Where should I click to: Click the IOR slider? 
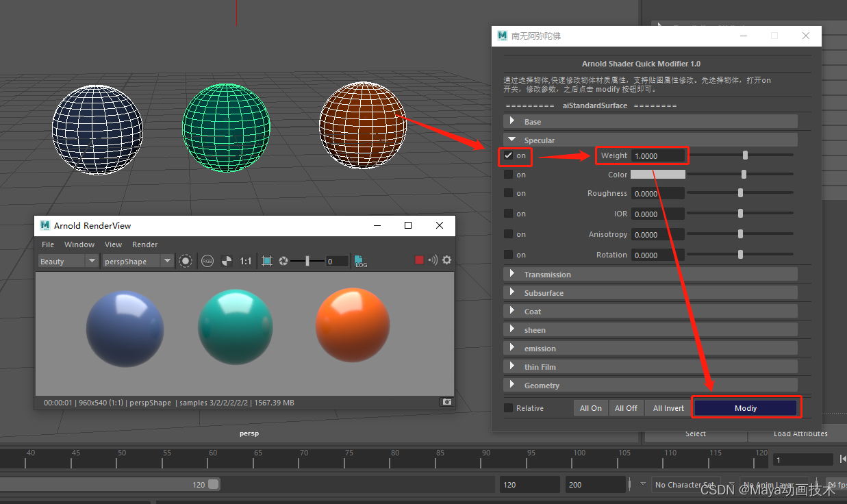tap(742, 214)
